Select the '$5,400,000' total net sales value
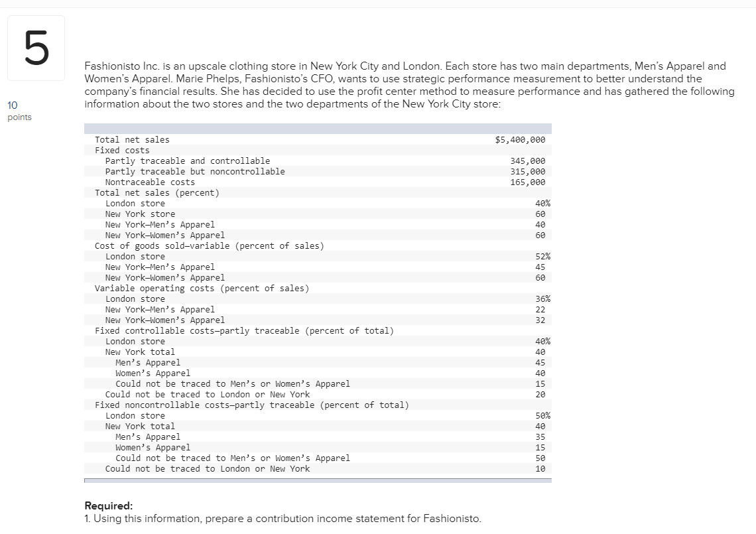 pos(520,140)
